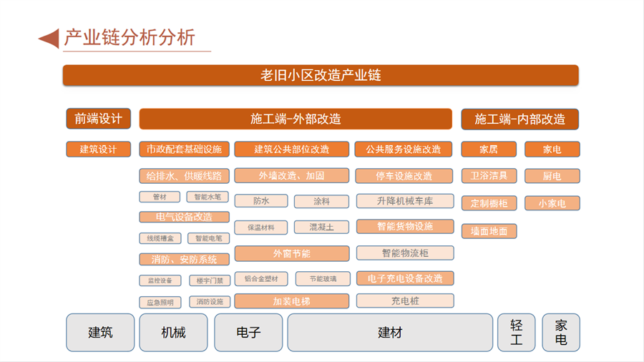Select the 铝合金塑材 box
Viewport: 644px width, 362px height.
click(x=261, y=279)
